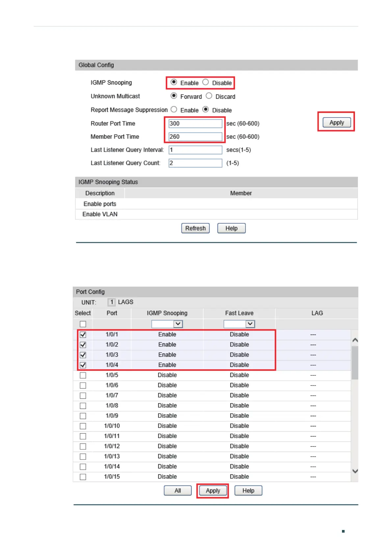Viewport: 392px width, 554px height.
Task: Check port 1/0/10 checkbox
Action: (83, 426)
